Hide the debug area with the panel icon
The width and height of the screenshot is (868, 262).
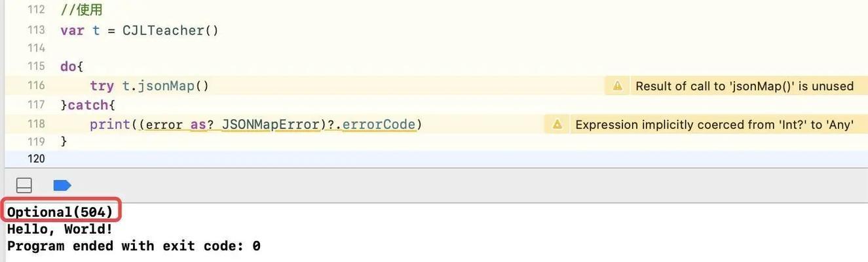tap(24, 185)
